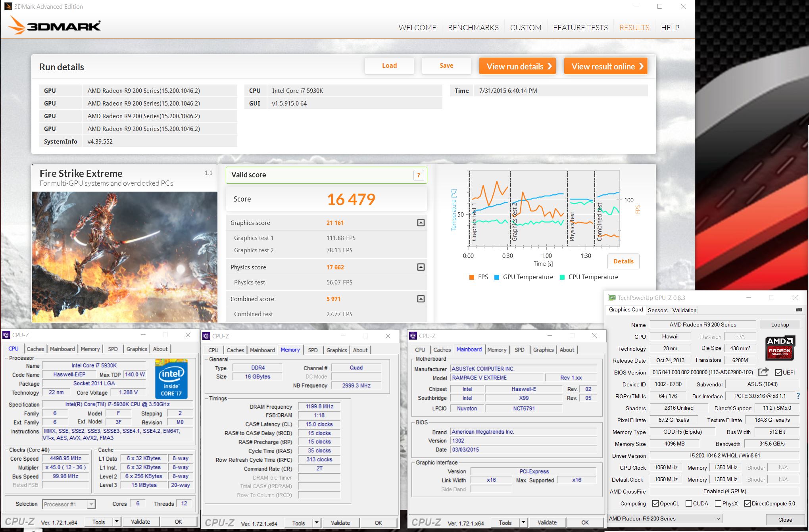Screen dimensions: 809x532
Task: Click Tools button in Mainboard CPU-Z window
Action: pos(505,522)
